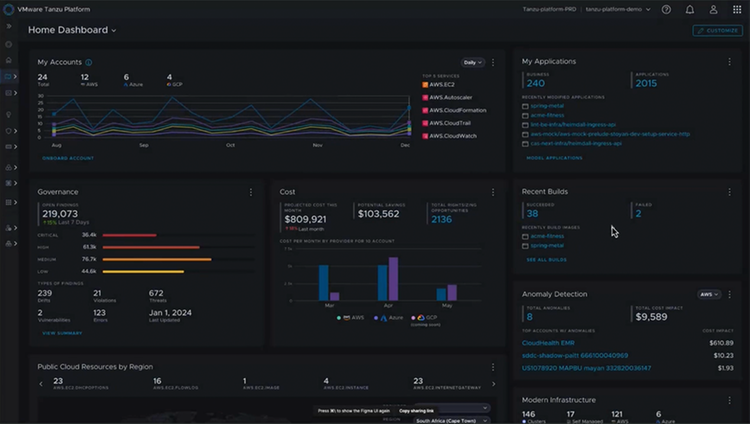Select the shield icon in the sidebar

9,131
